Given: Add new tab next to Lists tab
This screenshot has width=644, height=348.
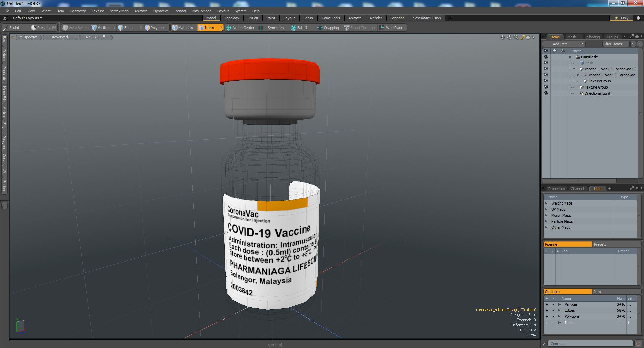Looking at the screenshot, I should click(x=609, y=189).
